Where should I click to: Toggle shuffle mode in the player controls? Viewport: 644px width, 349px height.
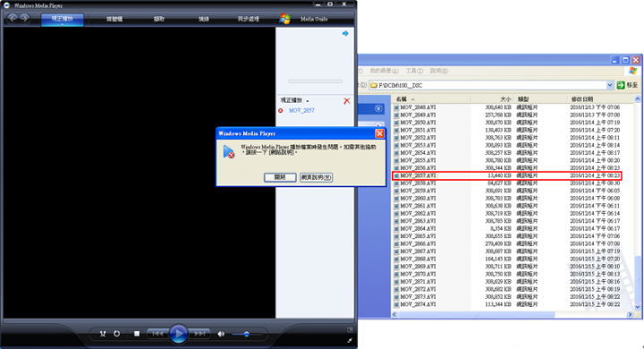click(x=103, y=334)
